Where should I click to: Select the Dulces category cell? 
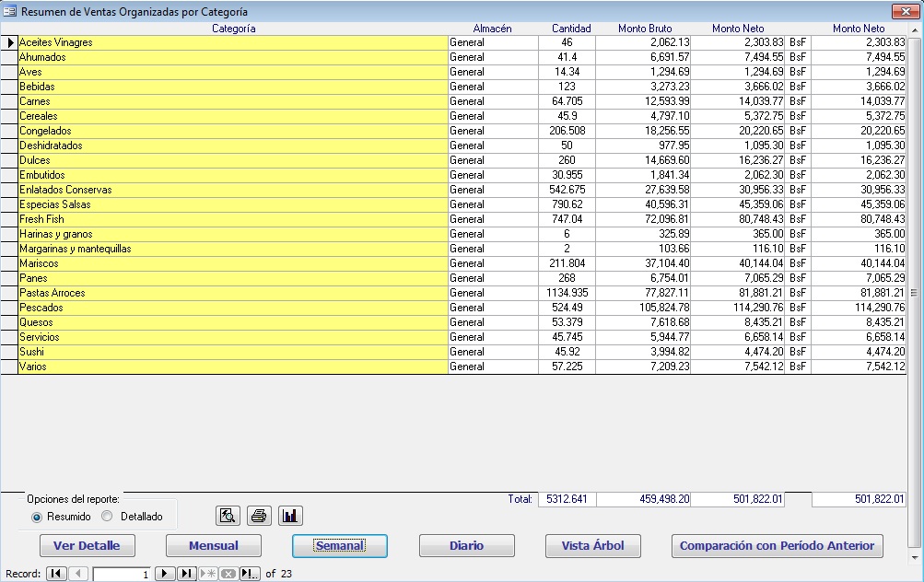coord(233,160)
